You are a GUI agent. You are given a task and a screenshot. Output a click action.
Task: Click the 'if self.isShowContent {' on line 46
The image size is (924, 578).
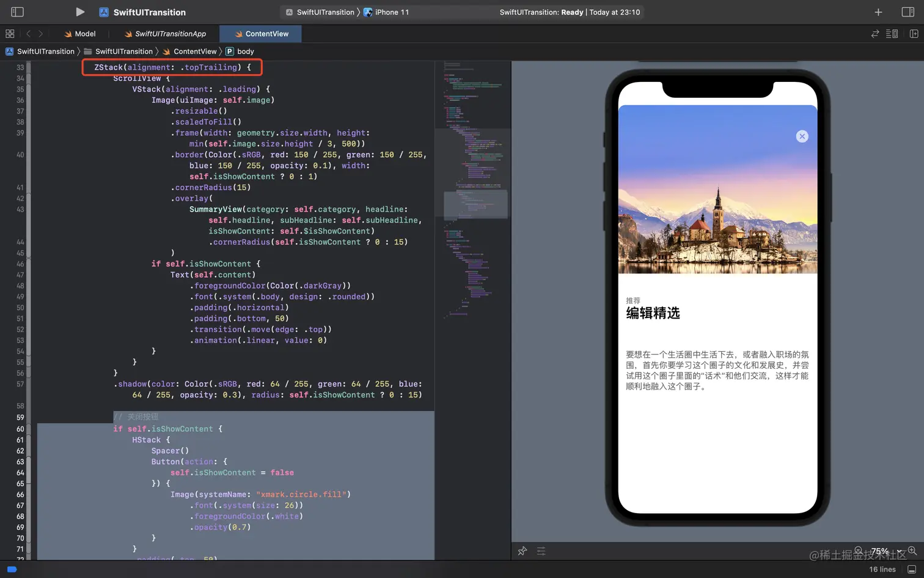point(206,264)
